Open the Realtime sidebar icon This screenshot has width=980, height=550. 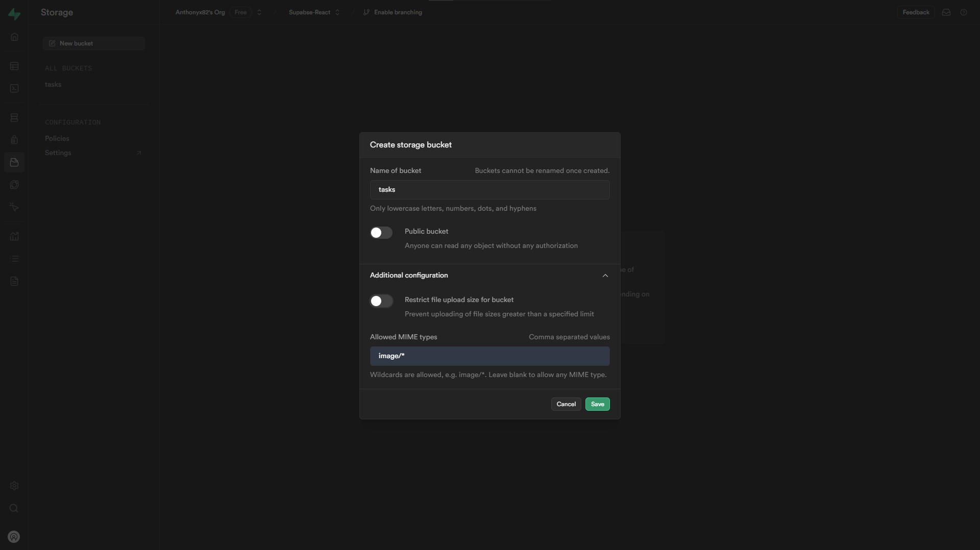[x=14, y=207]
